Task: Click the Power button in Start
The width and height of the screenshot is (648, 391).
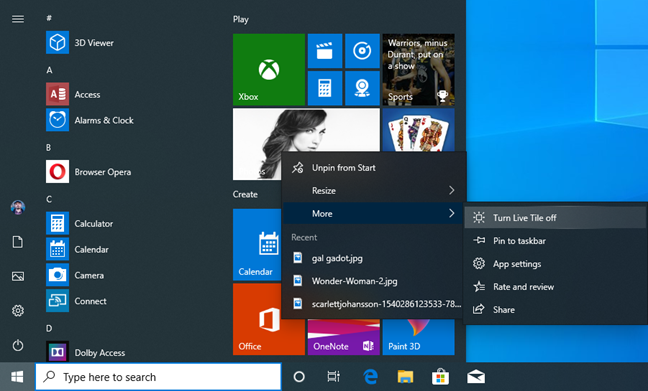Action: coord(18,345)
